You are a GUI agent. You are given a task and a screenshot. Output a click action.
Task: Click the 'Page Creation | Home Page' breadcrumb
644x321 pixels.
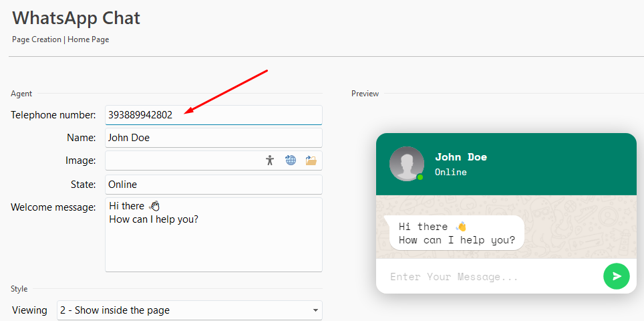pyautogui.click(x=60, y=39)
